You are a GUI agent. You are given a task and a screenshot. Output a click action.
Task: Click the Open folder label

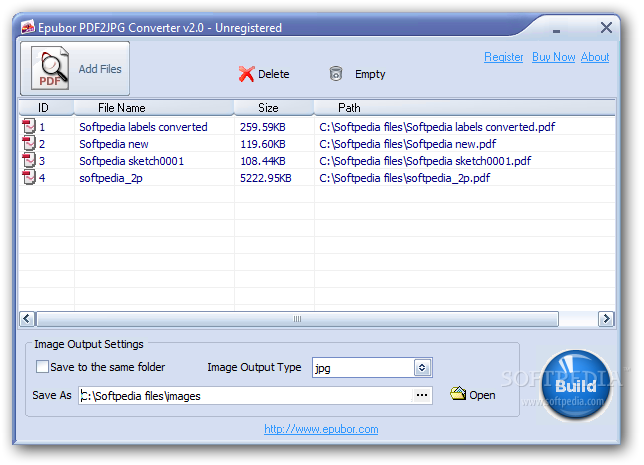[x=482, y=395]
